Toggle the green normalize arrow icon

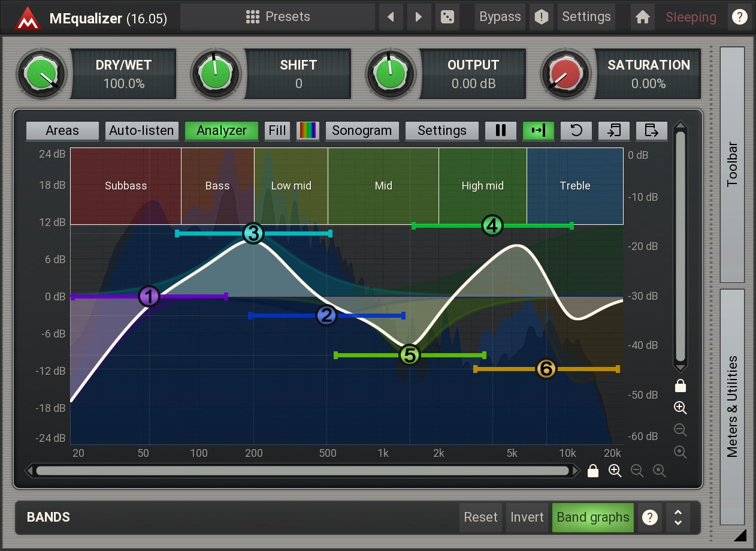pyautogui.click(x=539, y=131)
